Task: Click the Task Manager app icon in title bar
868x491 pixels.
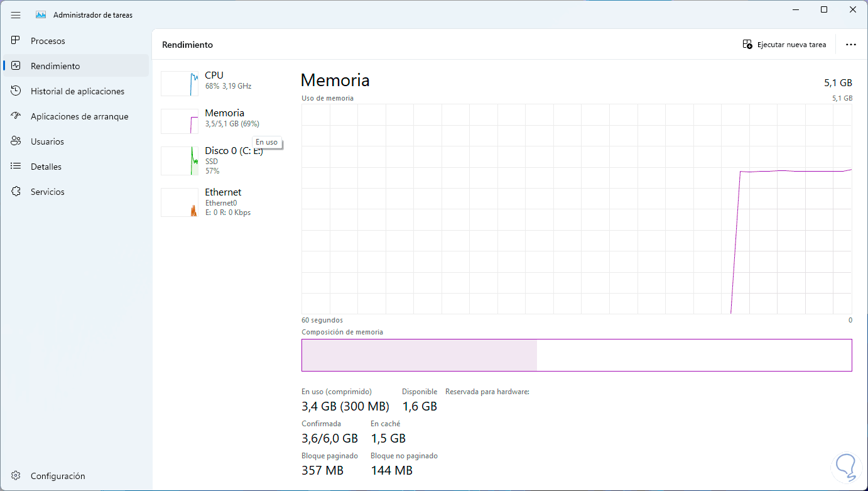Action: [41, 15]
